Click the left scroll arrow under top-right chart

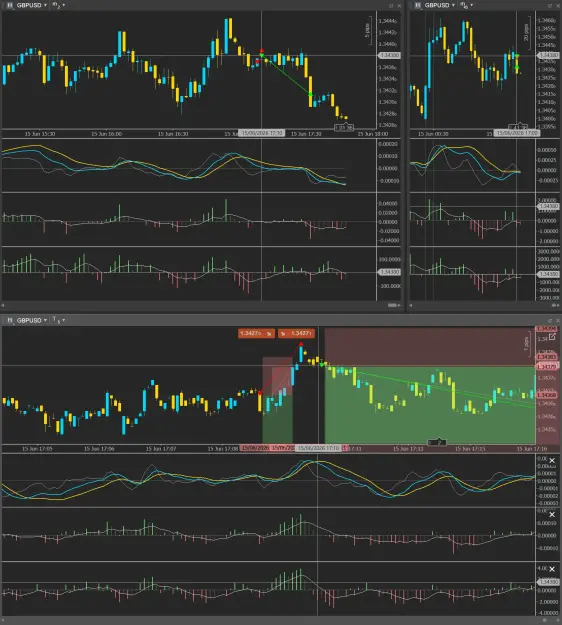[x=411, y=305]
